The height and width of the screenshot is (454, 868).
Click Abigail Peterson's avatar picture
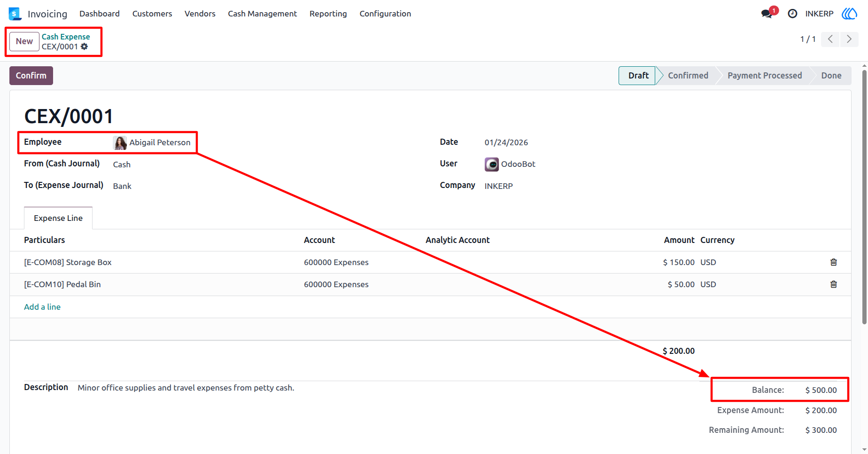click(120, 142)
